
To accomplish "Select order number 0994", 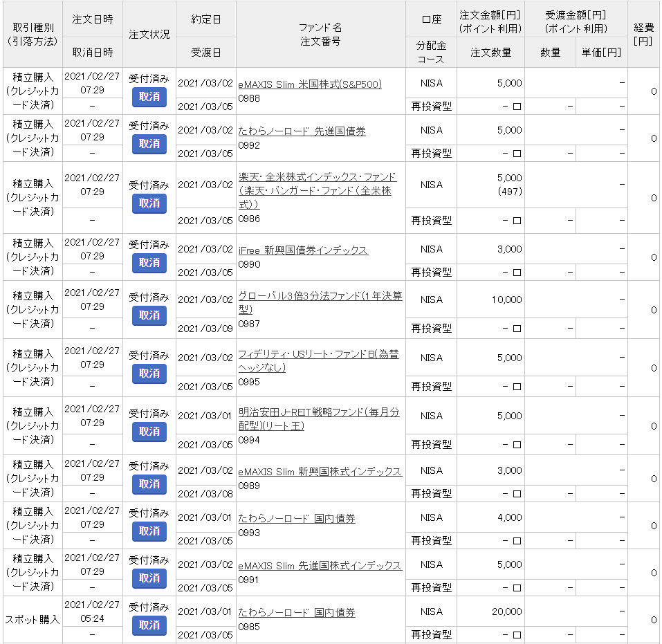I will tap(249, 440).
